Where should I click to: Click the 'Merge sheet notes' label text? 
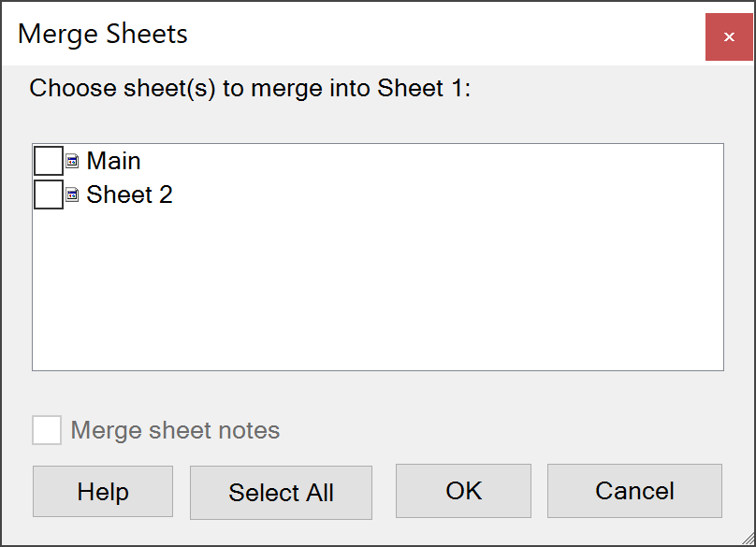(175, 431)
